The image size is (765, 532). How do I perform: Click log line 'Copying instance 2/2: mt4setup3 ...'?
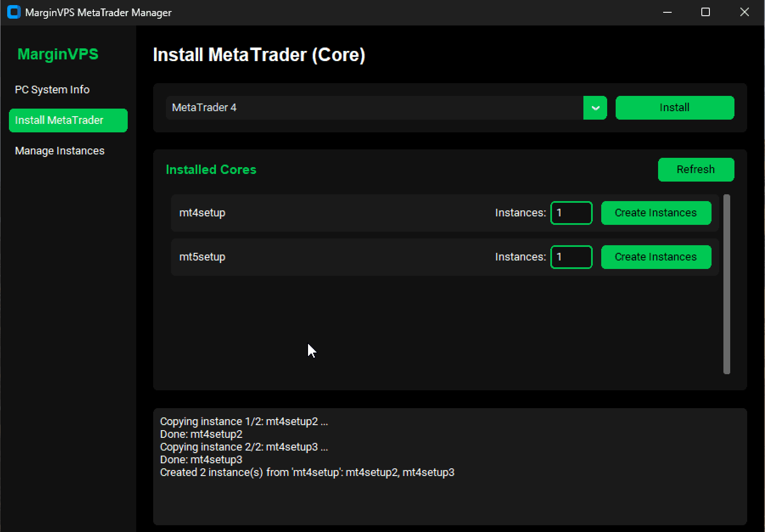click(244, 447)
